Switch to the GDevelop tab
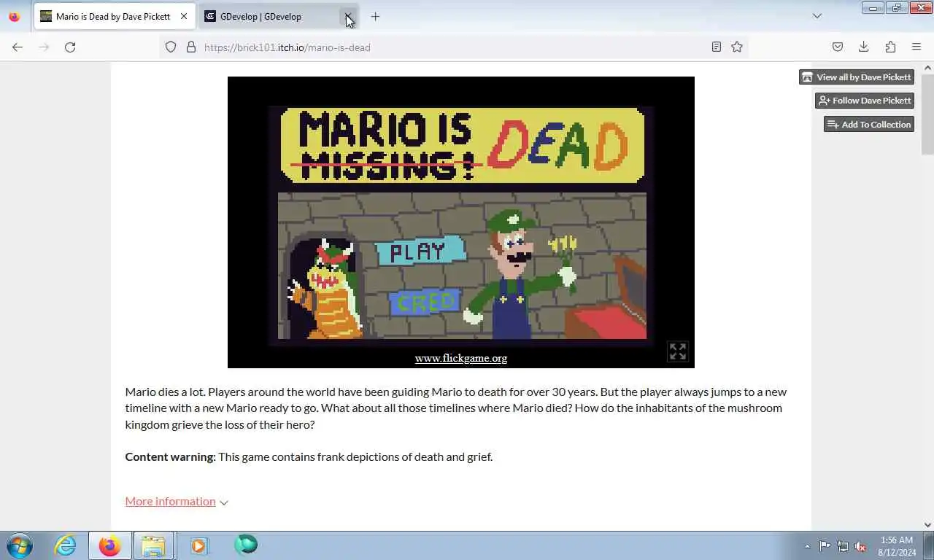The image size is (934, 560). click(278, 16)
